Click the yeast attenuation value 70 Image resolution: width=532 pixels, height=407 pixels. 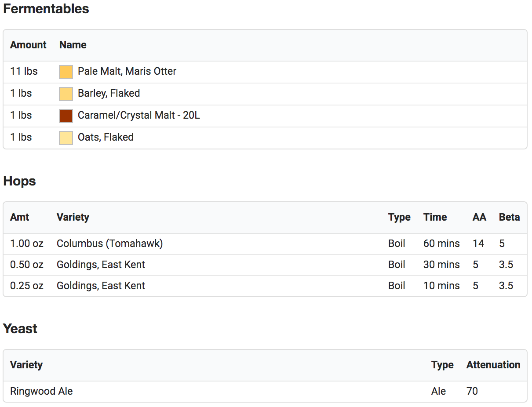(472, 391)
